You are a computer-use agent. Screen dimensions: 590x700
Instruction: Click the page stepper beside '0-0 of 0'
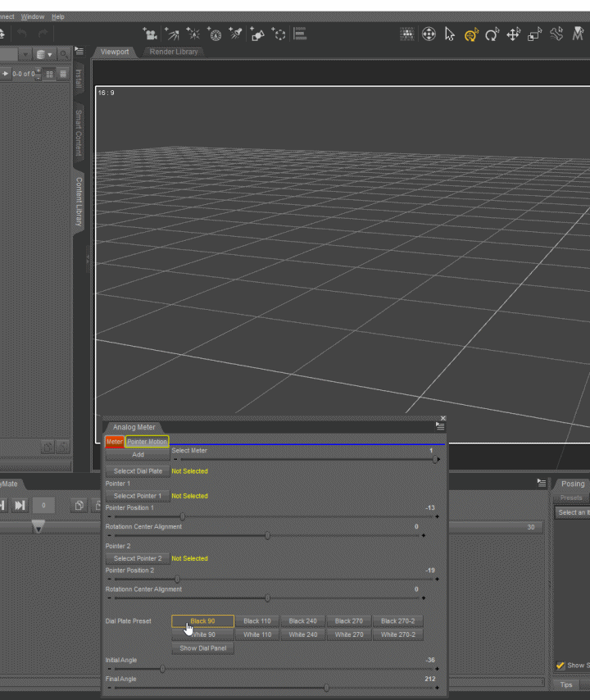[x=39, y=74]
